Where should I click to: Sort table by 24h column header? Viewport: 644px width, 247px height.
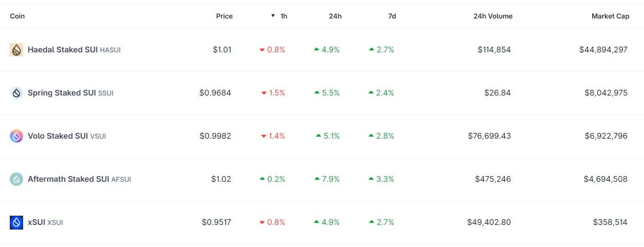click(335, 16)
